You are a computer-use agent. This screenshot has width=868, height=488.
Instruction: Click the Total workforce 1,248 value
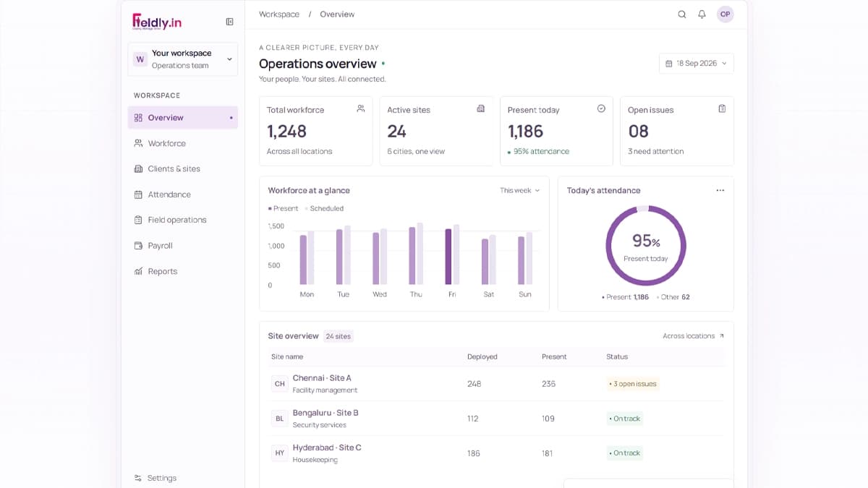(x=286, y=132)
